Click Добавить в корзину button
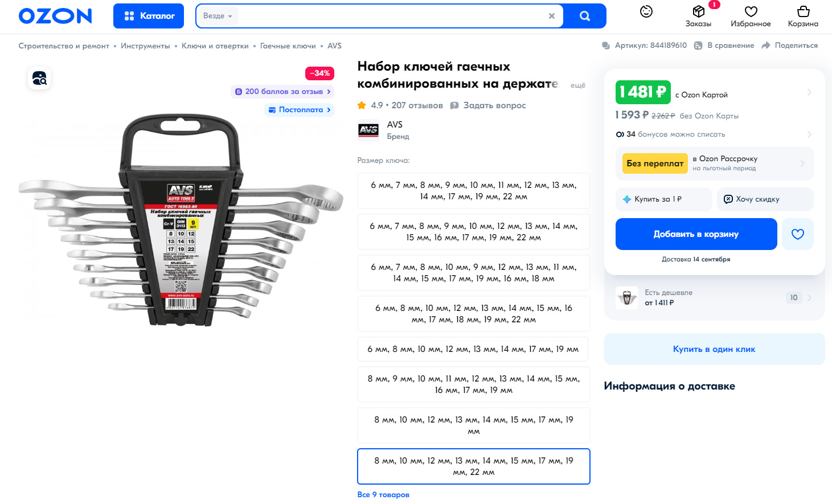This screenshot has width=832, height=504. pyautogui.click(x=696, y=234)
